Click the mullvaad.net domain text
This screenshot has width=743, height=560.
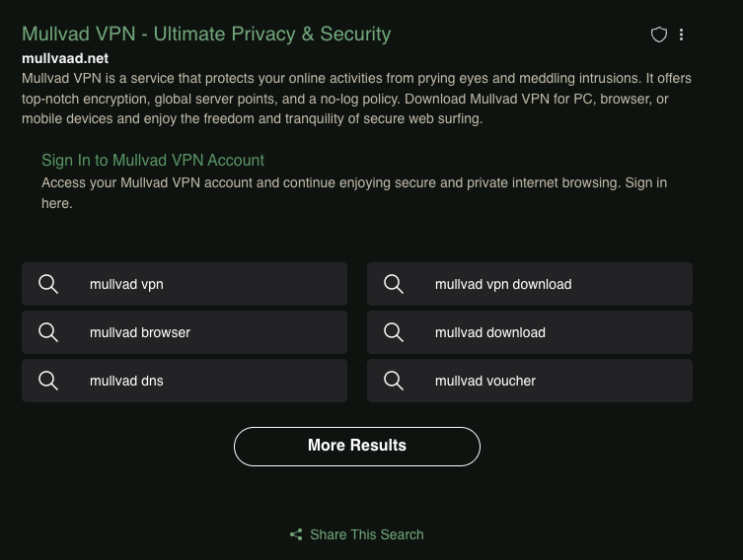[65, 58]
